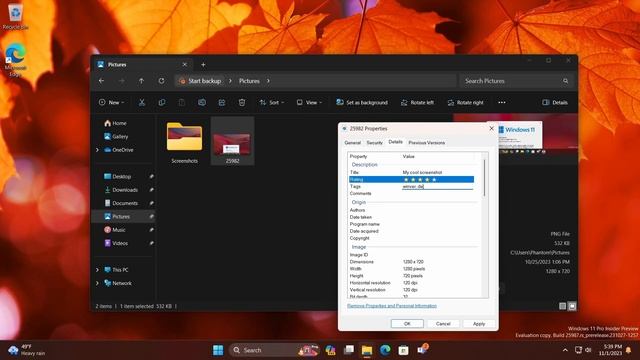Open Task View from the taskbar
The width and height of the screenshot is (640, 360).
click(349, 350)
